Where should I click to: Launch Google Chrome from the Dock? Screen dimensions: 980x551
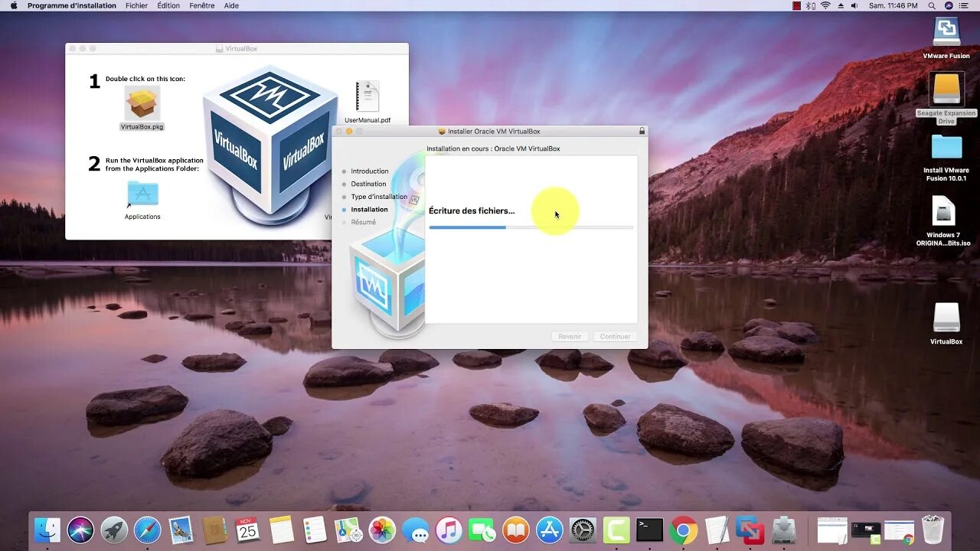[684, 530]
